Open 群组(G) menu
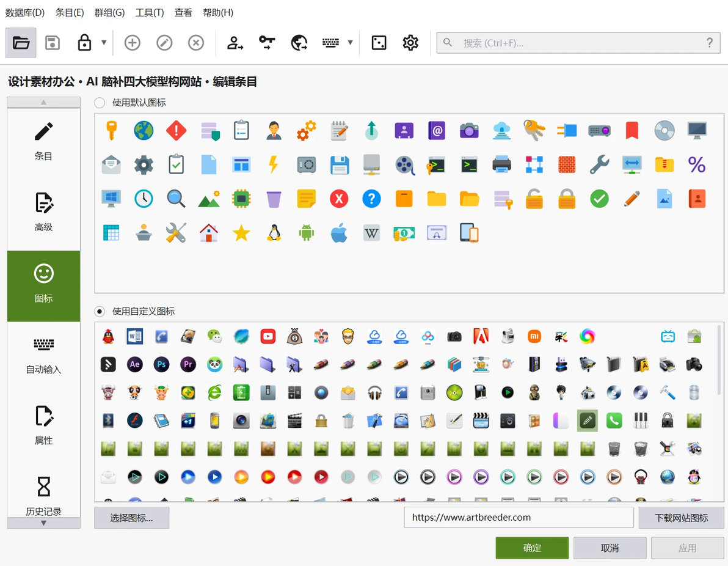This screenshot has width=728, height=566. pyautogui.click(x=109, y=13)
